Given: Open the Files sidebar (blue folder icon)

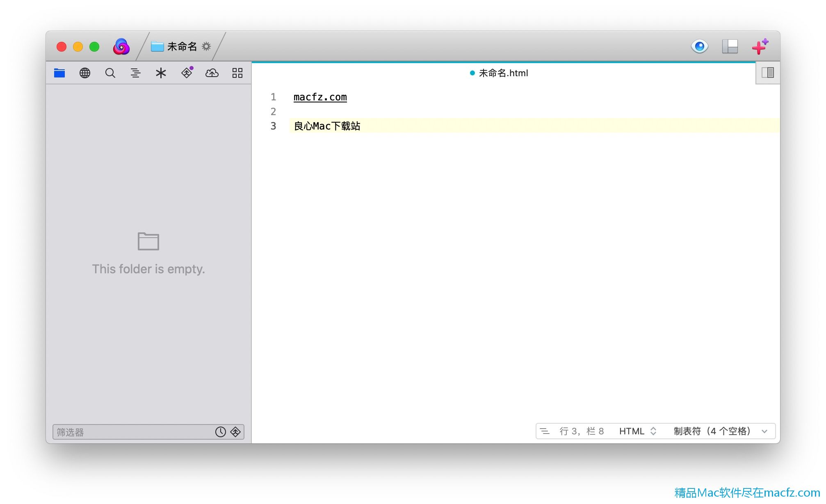Looking at the screenshot, I should coord(59,73).
